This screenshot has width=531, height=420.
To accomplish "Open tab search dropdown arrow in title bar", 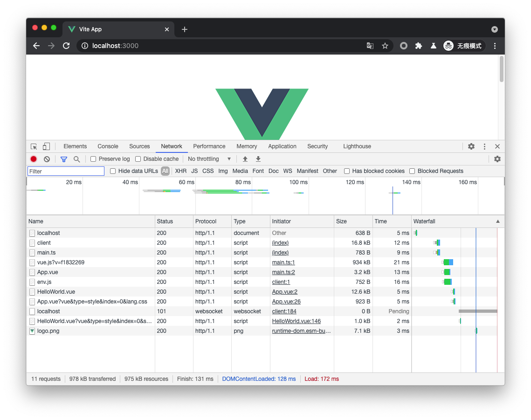I will click(495, 29).
